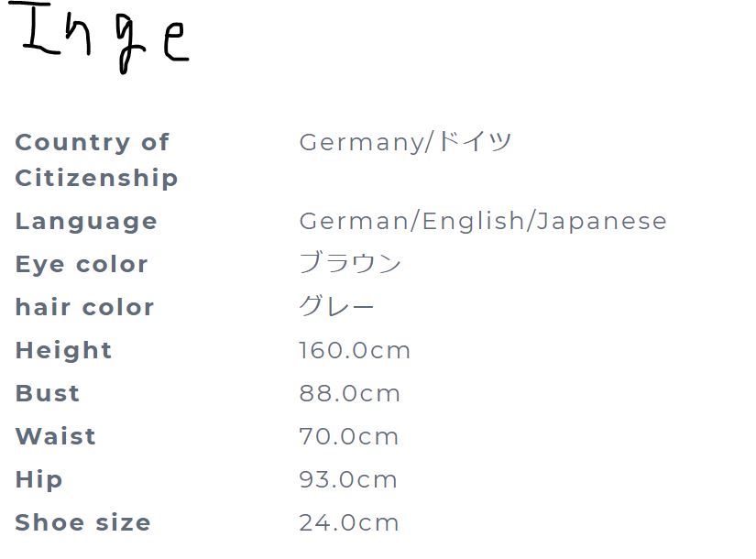Click the グレー hair color value
Viewport: 756px width, 559px height.
pyautogui.click(x=336, y=306)
